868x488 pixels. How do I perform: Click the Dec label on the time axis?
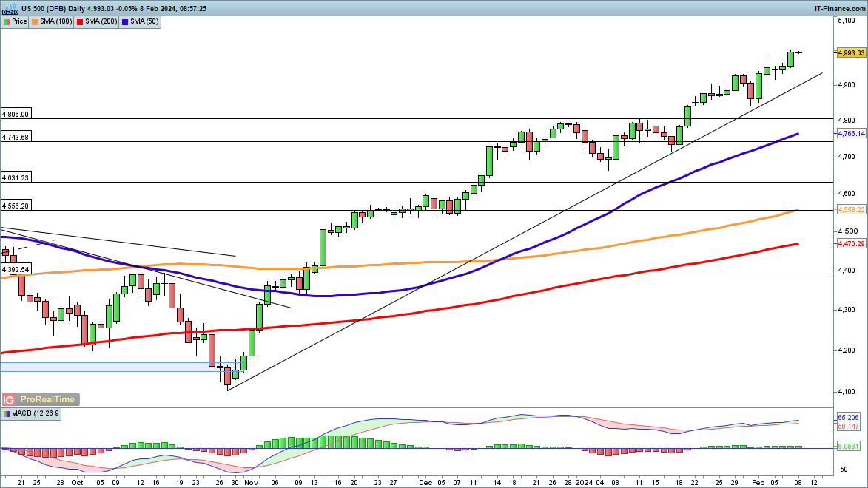(425, 483)
